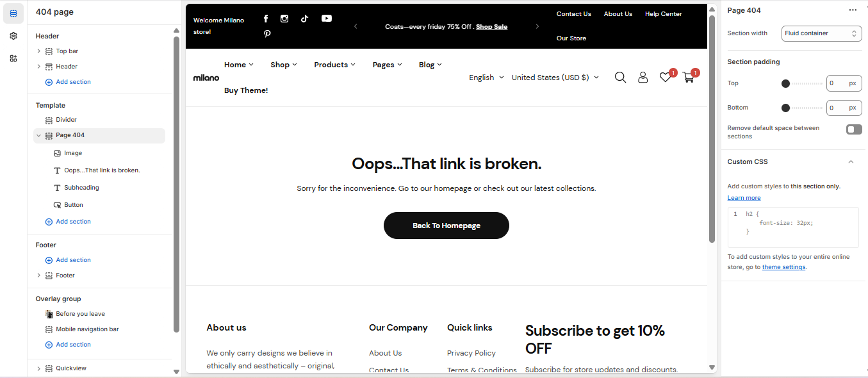Open the shopping cart icon
Screen dimensions: 868x378
pos(689,78)
